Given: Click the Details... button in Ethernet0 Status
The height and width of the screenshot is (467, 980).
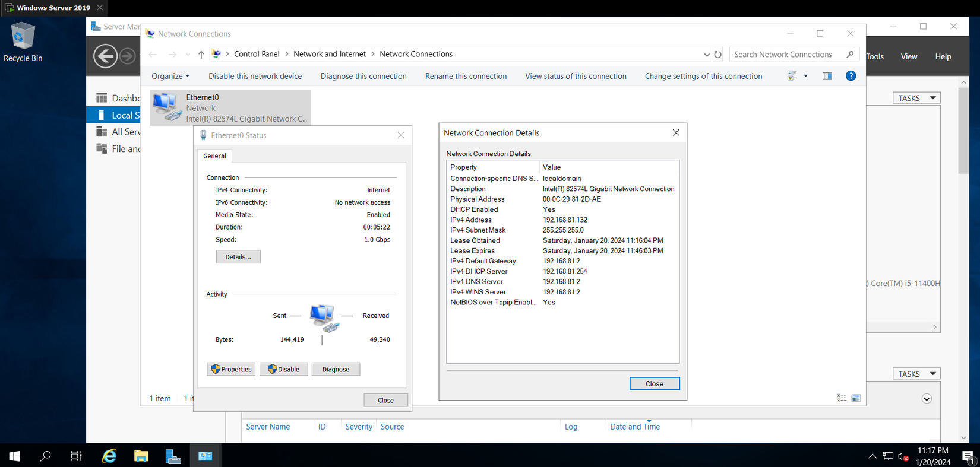Looking at the screenshot, I should pos(238,257).
